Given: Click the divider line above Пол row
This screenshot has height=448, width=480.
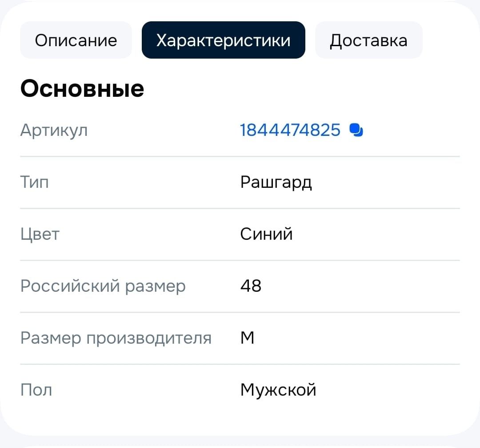Looking at the screenshot, I should (x=240, y=365).
